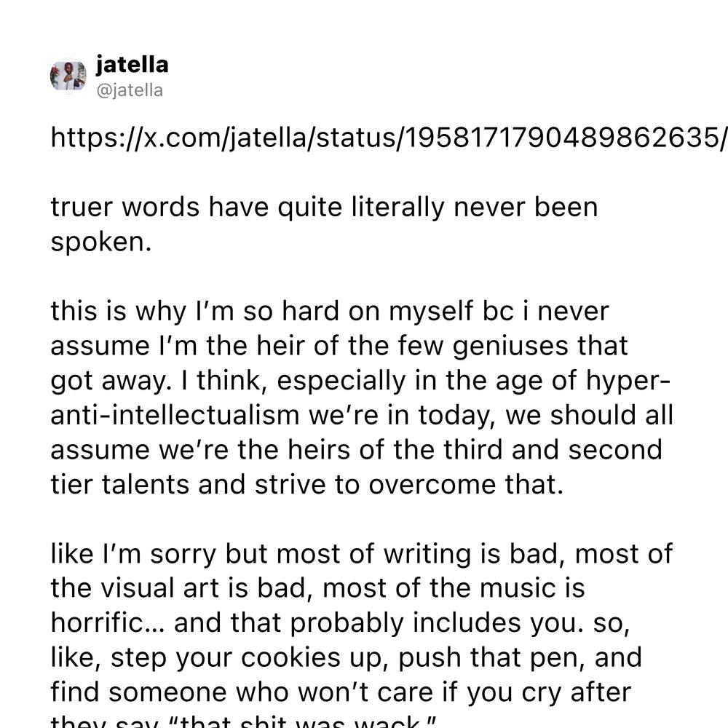Click the line starting 'this is why I'm so hard'

click(330, 311)
